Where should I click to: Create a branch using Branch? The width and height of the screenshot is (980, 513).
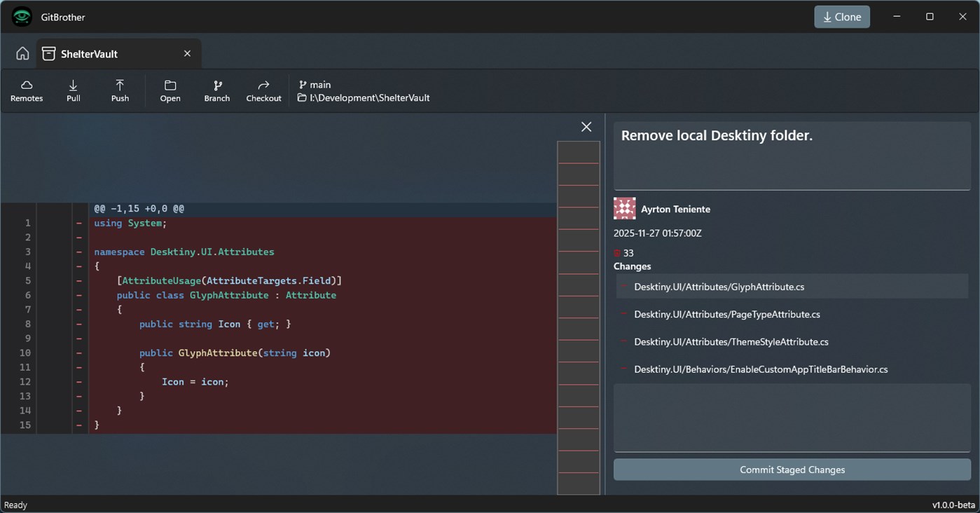(x=217, y=91)
